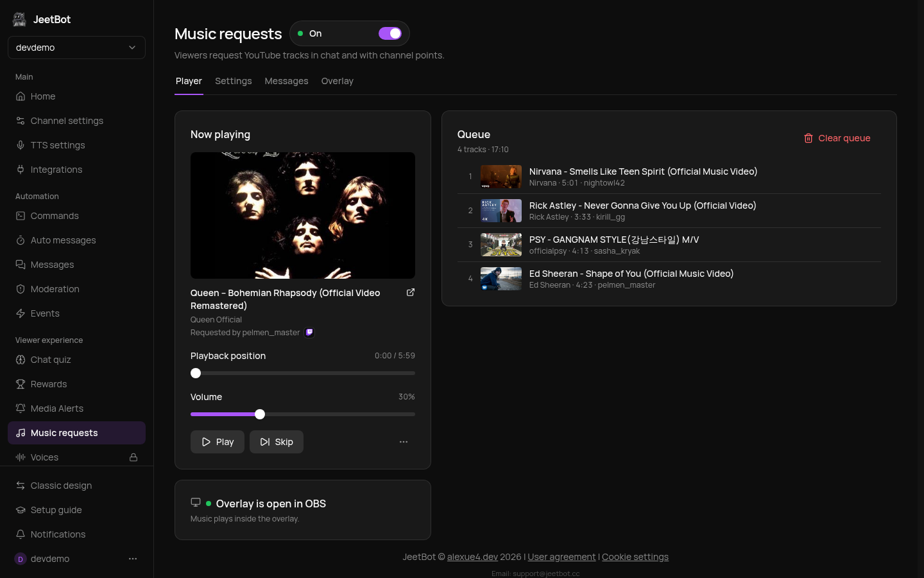Screen dimensions: 924x578
Task: Click 'Requested by pelmen_master' text
Action: click(x=245, y=333)
